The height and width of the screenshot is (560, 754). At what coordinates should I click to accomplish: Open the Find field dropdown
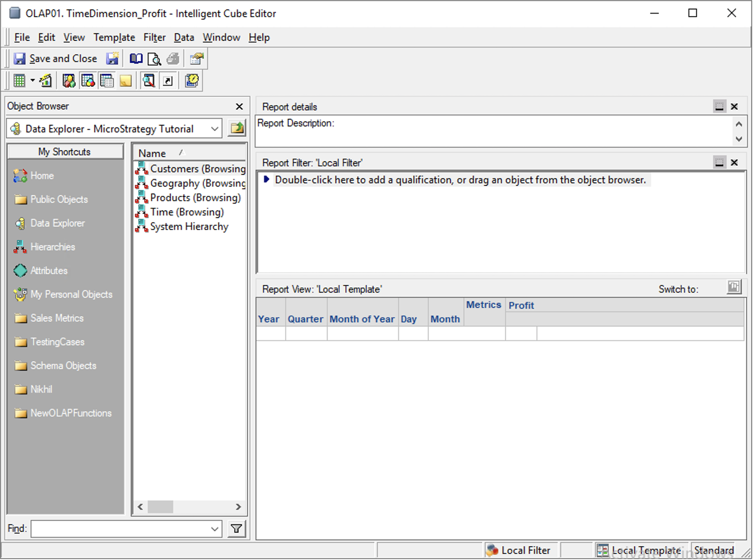214,529
